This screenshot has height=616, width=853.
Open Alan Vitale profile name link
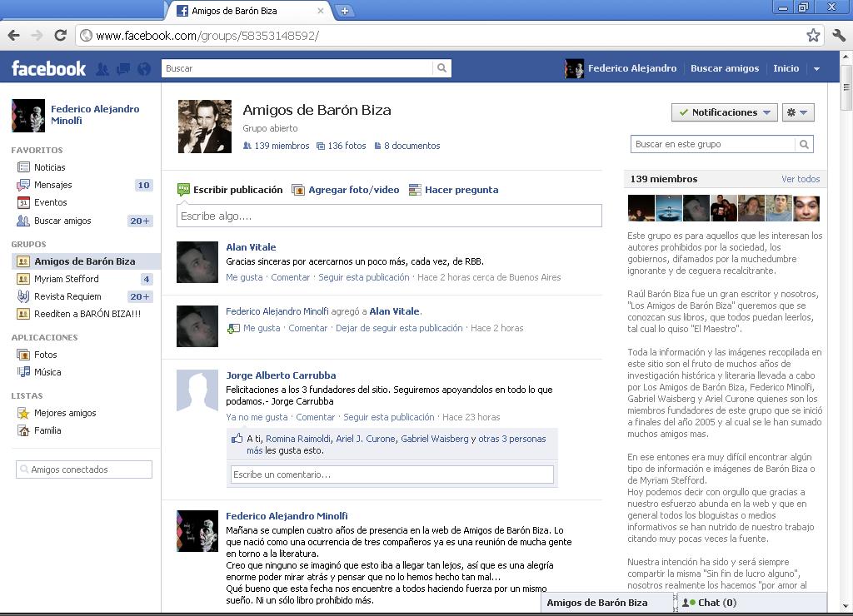(251, 247)
